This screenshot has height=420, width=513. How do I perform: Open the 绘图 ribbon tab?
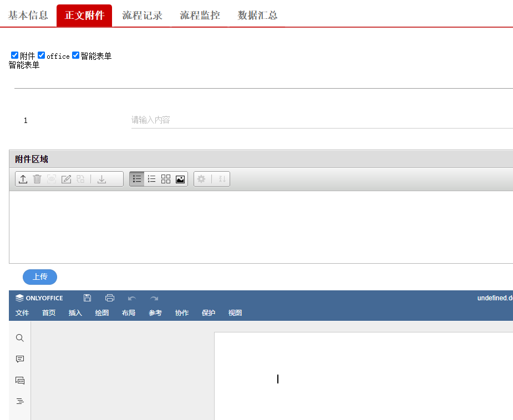[x=101, y=313]
